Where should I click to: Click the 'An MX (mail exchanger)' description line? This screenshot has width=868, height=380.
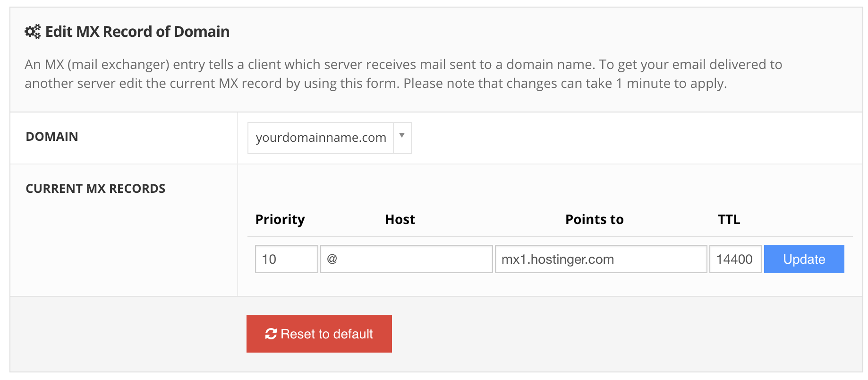[x=403, y=64]
